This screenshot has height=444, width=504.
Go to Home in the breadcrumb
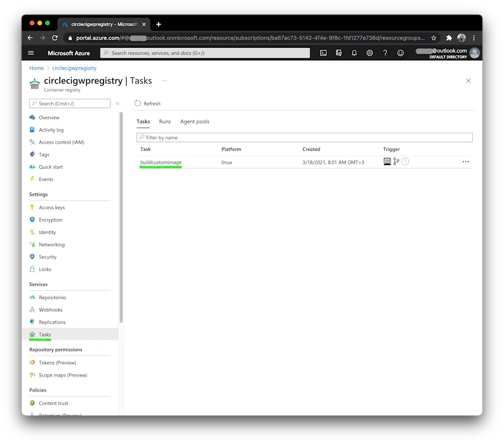(x=36, y=68)
